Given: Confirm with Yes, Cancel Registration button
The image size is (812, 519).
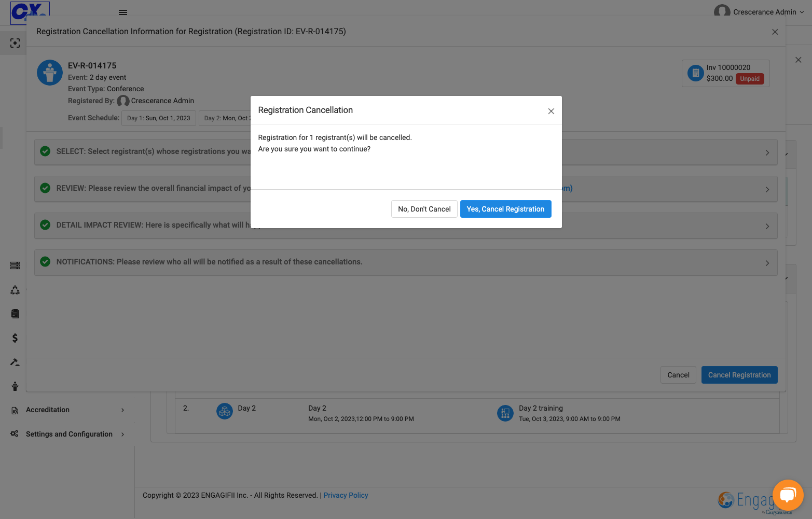Looking at the screenshot, I should (x=505, y=209).
